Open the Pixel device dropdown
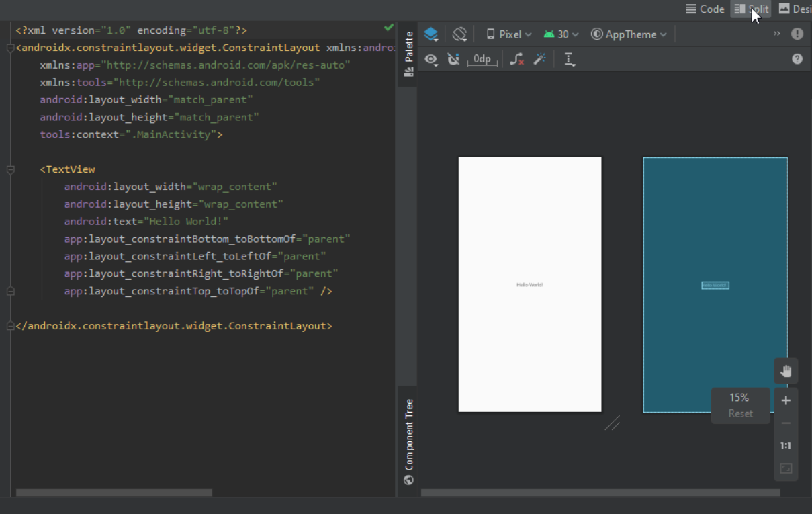Image resolution: width=812 pixels, height=514 pixels. pos(508,34)
